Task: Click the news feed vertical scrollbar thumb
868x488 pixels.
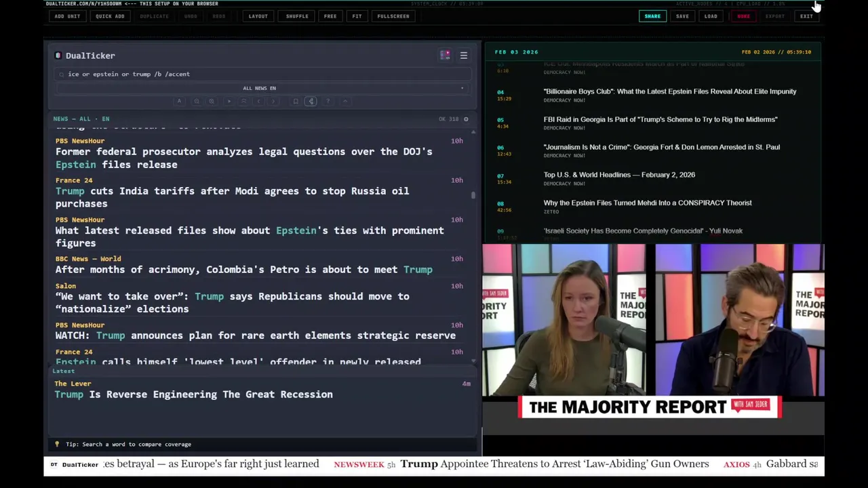Action: pos(473,195)
